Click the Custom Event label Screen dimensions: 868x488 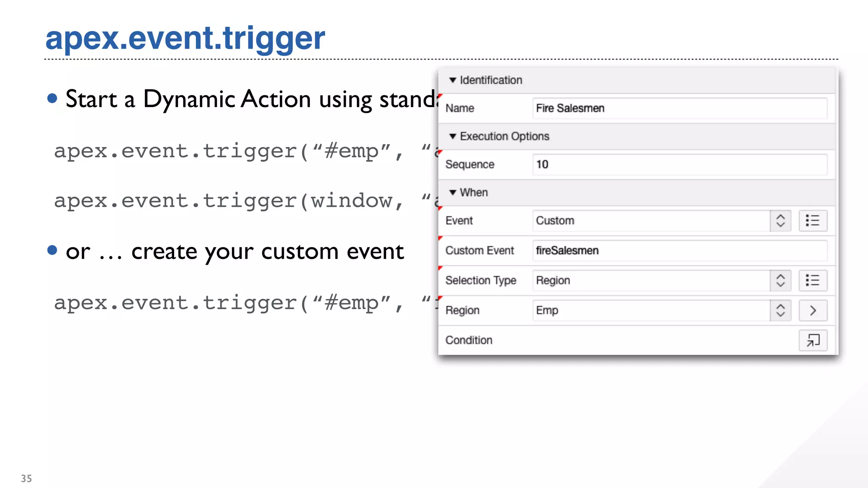pos(479,251)
